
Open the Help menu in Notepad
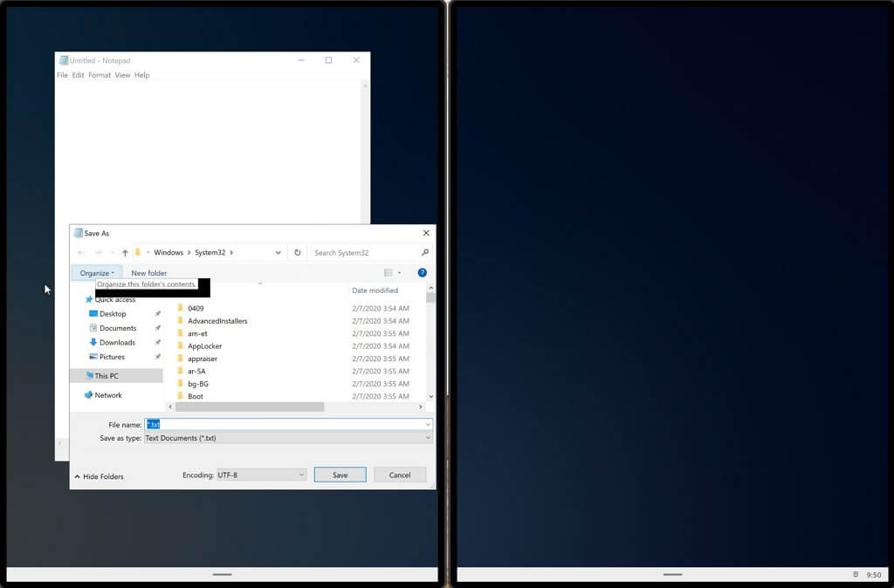pos(142,75)
